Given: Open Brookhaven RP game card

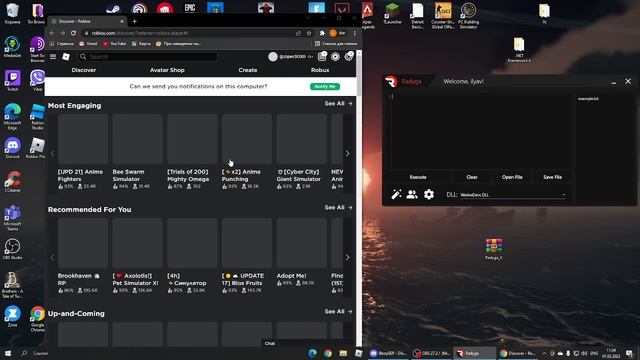Looking at the screenshot, I should coord(82,256).
